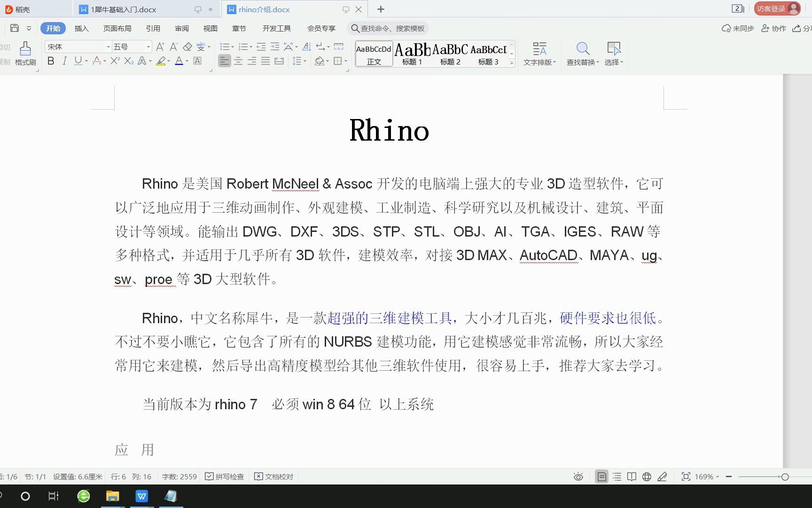Expand the highlight color dropdown arrow

(168, 61)
